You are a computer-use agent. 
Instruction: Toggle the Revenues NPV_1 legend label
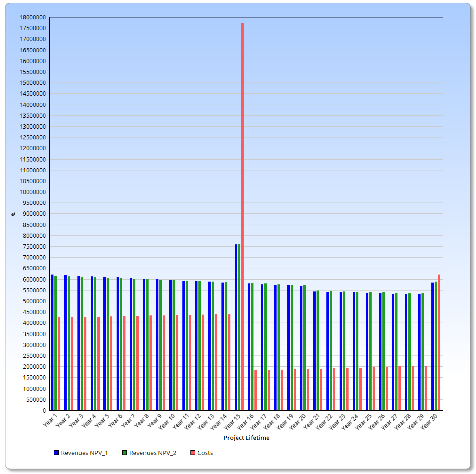[x=84, y=453]
